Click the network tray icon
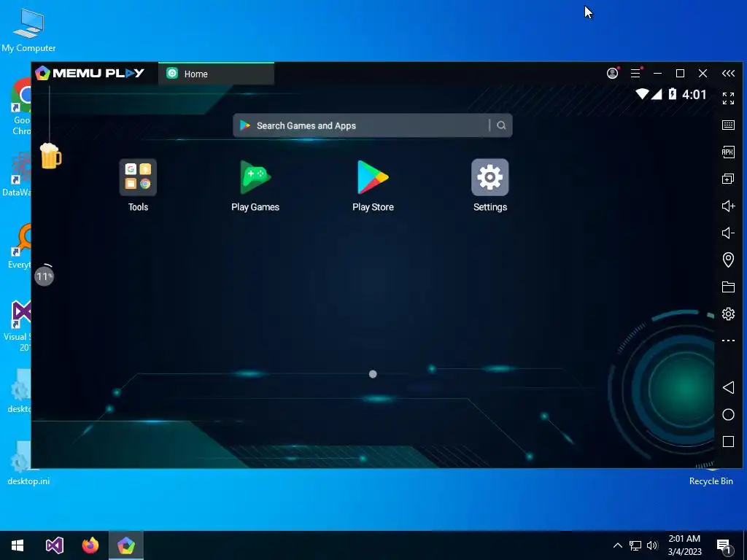This screenshot has height=560, width=747. [x=635, y=545]
